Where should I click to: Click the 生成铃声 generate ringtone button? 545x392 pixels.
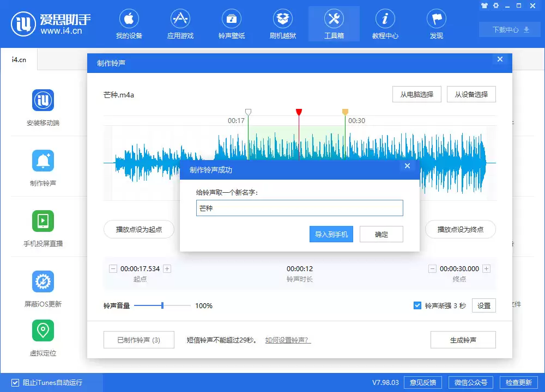463,340
